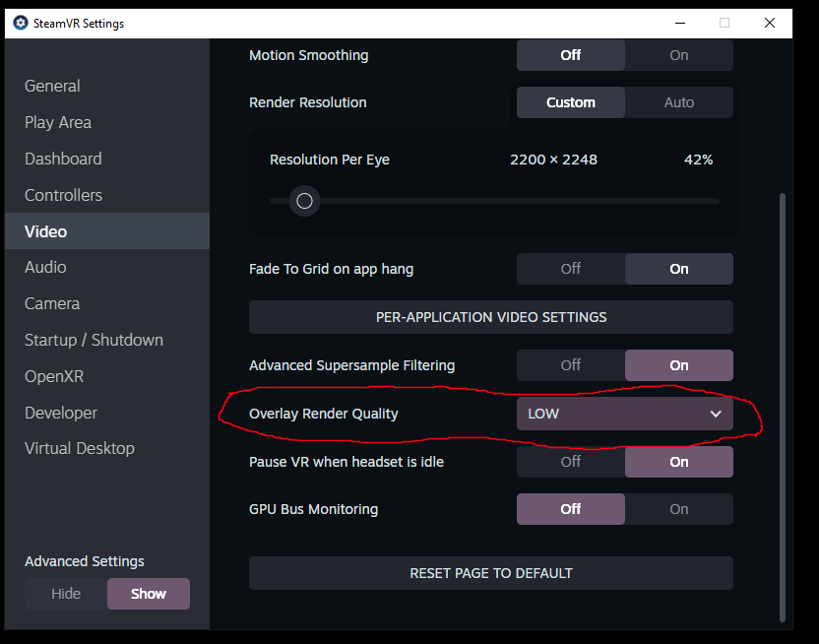Click the Resolution Per Eye slider handle
The image size is (819, 644).
point(304,201)
